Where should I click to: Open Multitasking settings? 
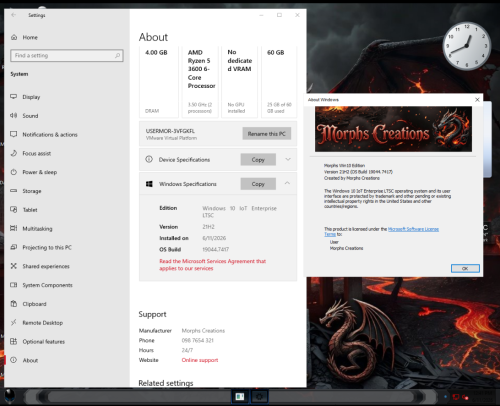37,229
